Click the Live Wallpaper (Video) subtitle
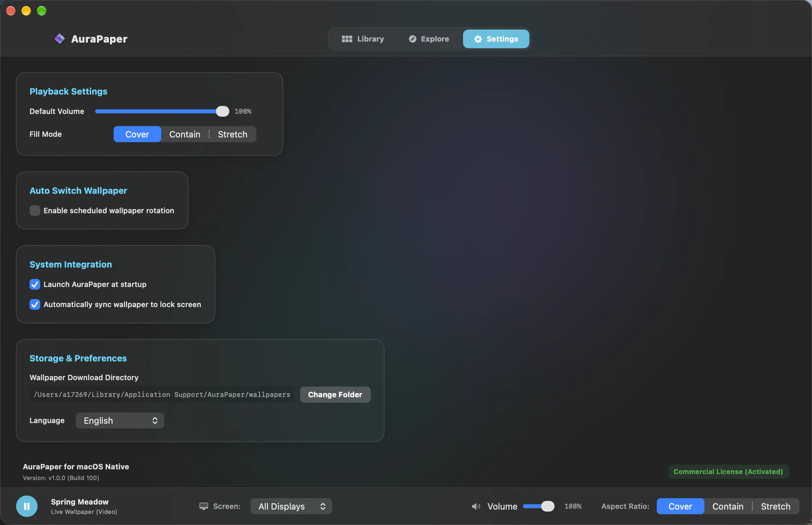812x525 pixels. (x=84, y=512)
